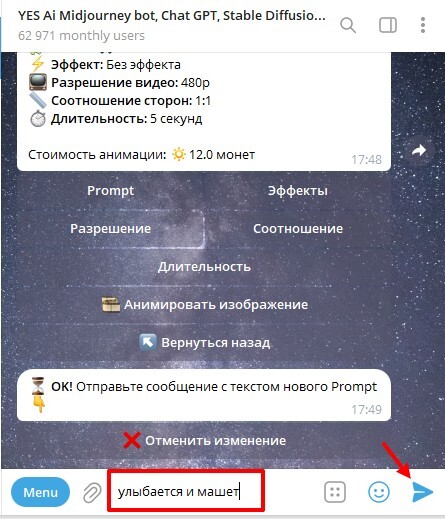This screenshot has width=445, height=519.
Task: Open the Длительность option
Action: click(204, 267)
